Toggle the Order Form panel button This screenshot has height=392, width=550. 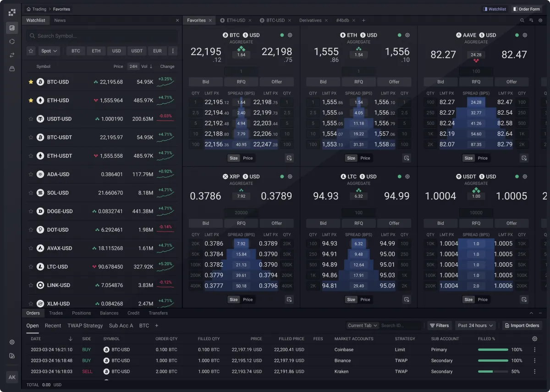pyautogui.click(x=526, y=9)
